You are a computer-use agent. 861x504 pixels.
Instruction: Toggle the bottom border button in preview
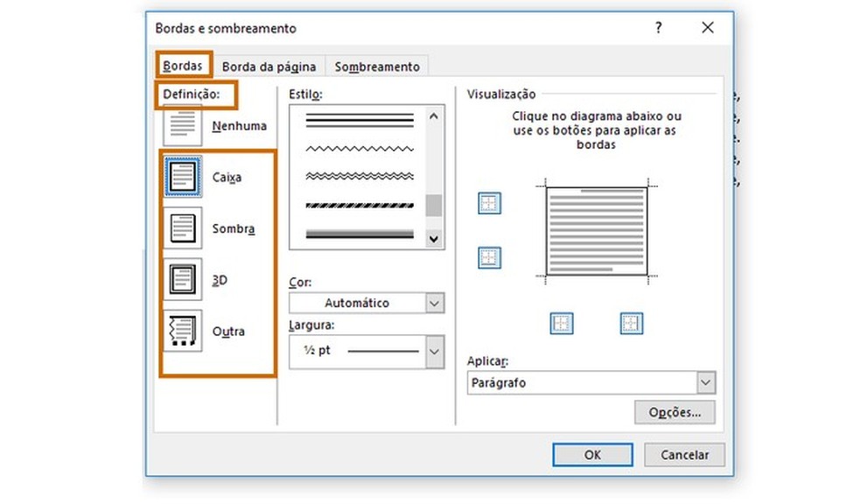(x=489, y=258)
